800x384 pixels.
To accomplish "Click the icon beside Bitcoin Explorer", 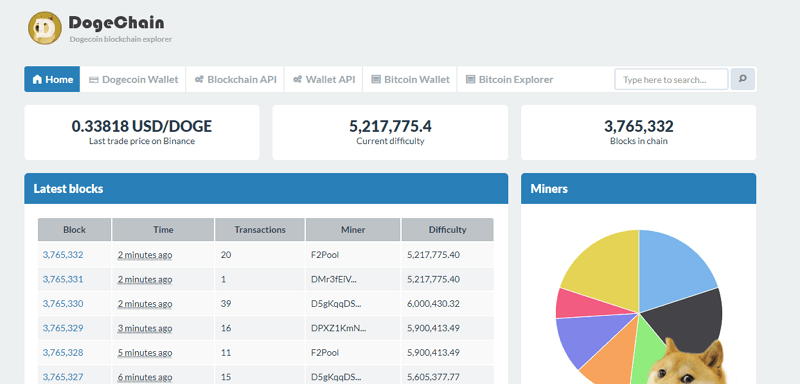I will click(470, 80).
